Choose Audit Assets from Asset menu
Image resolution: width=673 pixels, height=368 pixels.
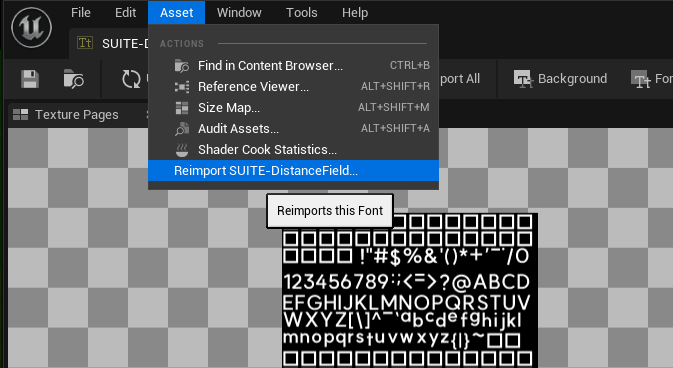click(x=294, y=129)
